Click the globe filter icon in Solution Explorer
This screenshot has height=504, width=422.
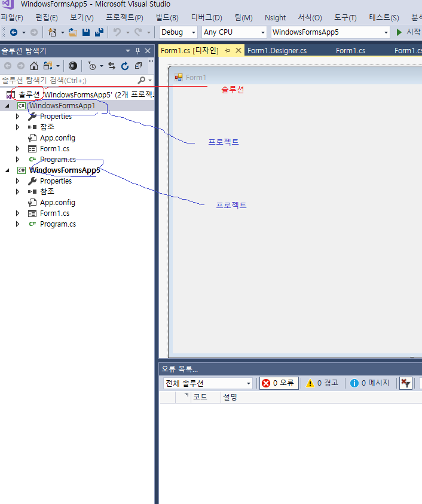[x=73, y=66]
